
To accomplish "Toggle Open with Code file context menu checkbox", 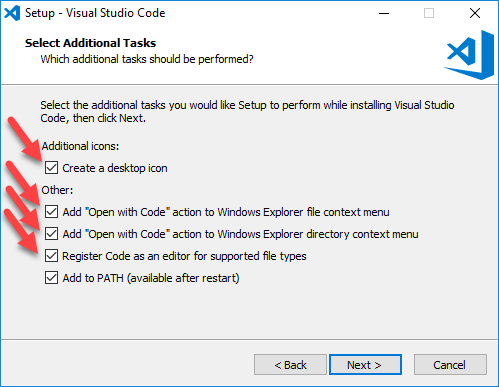I will (x=51, y=212).
